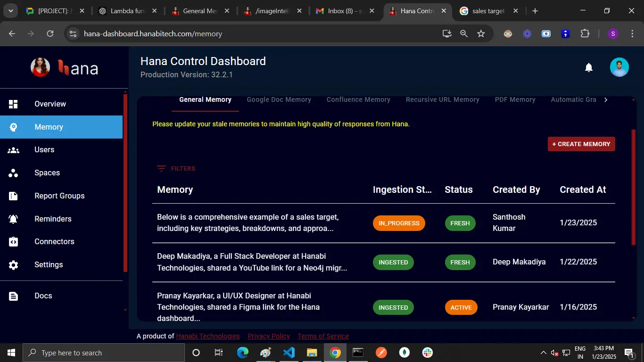Click the Docs page icon
Image resolution: width=644 pixels, height=362 pixels.
(x=13, y=296)
